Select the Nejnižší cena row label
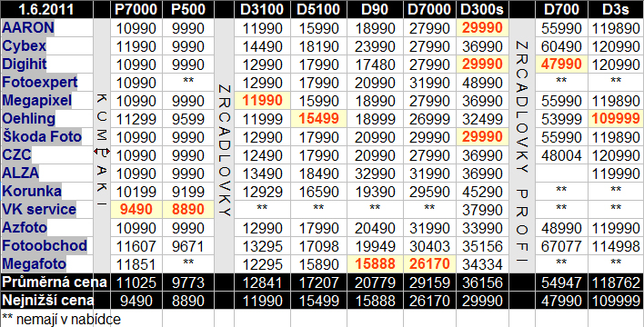The image size is (644, 327). [47, 301]
